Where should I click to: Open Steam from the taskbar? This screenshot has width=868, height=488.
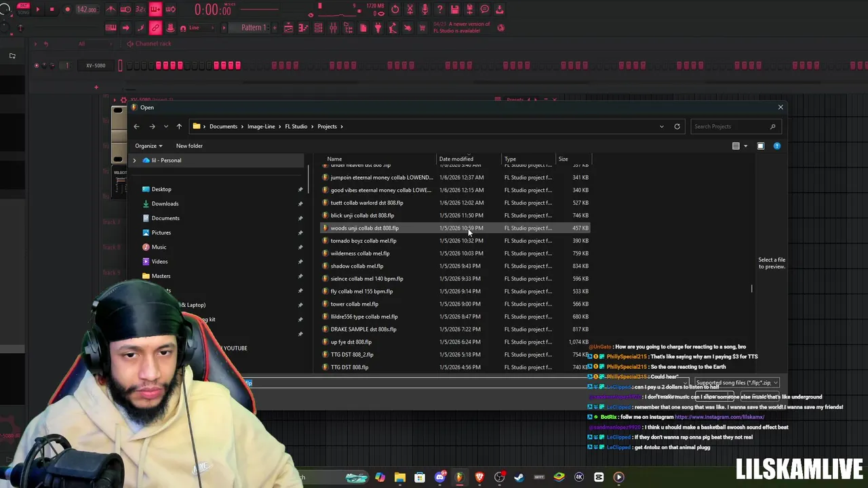click(519, 477)
